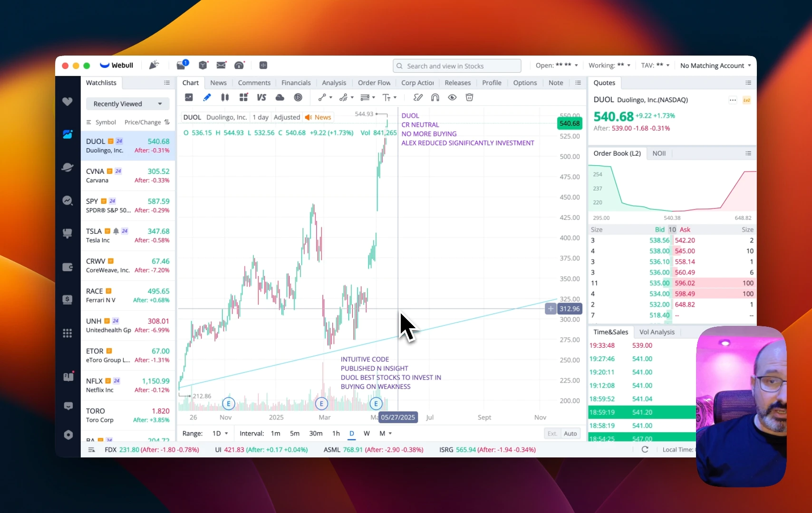This screenshot has height=513, width=812.
Task: Select TSLA Tesla Inc in watchlist
Action: [x=128, y=236]
